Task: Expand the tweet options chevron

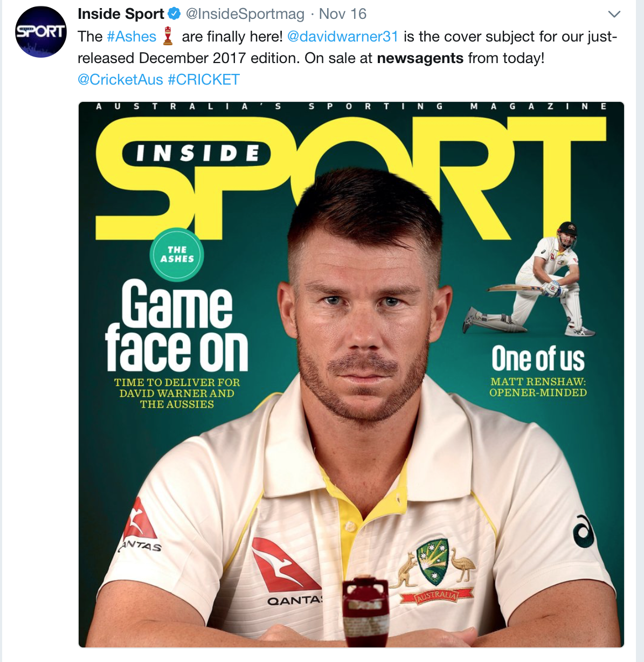Action: pos(614,14)
